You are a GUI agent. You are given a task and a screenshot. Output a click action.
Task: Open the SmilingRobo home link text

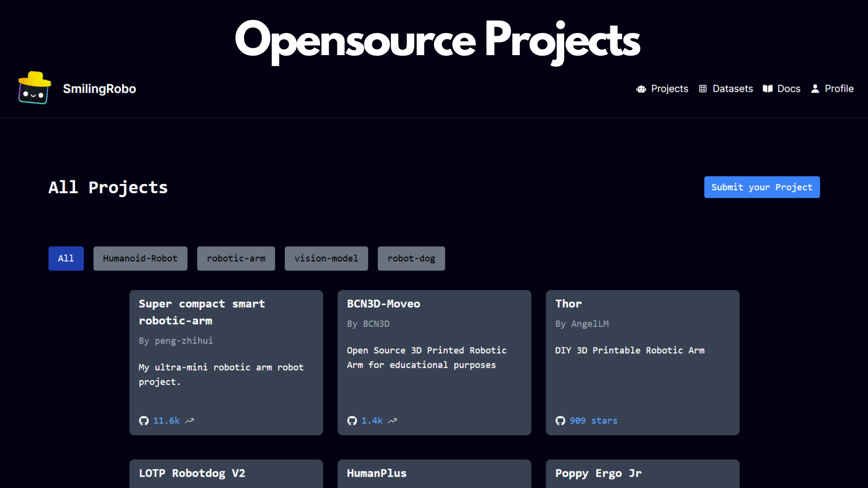point(99,89)
